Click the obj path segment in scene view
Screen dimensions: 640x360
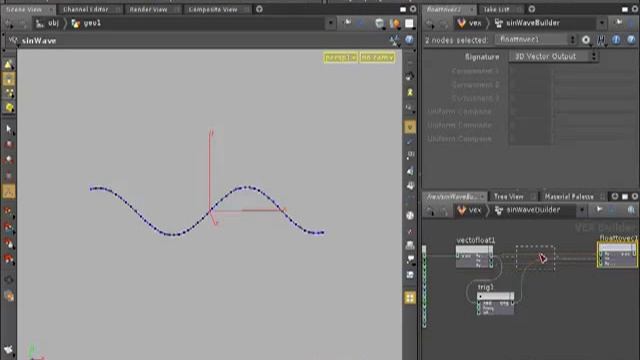coord(48,23)
